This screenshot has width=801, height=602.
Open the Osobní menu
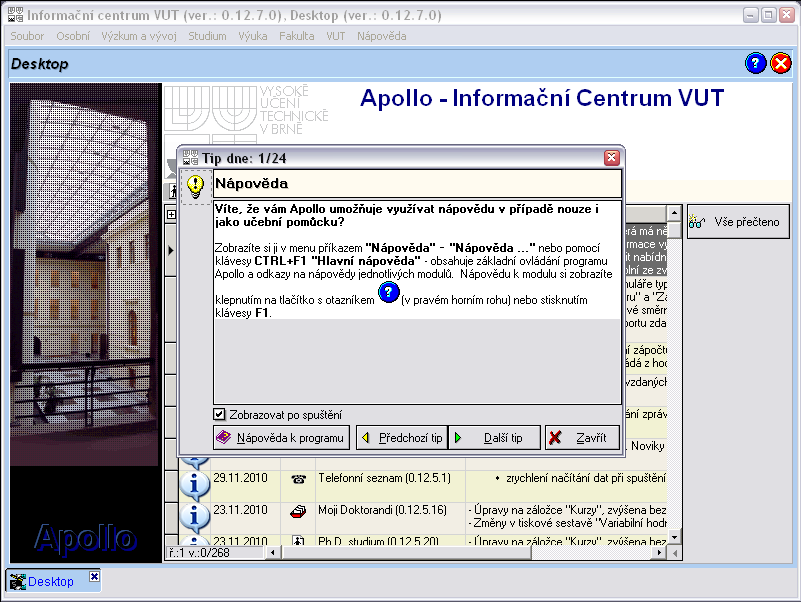[x=73, y=36]
